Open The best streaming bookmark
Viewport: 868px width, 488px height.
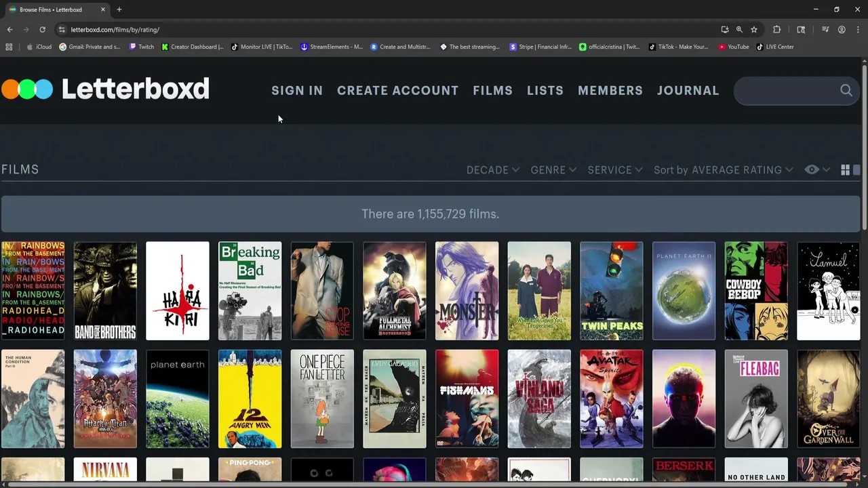point(470,47)
